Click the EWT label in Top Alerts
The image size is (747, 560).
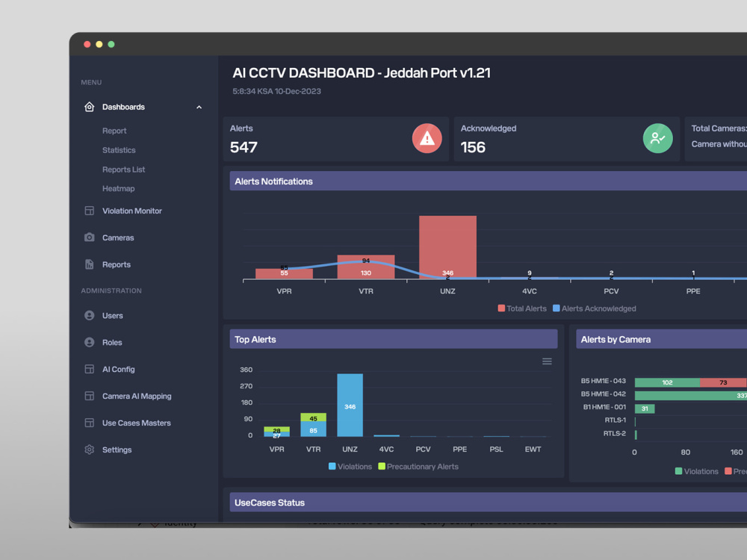(x=533, y=449)
